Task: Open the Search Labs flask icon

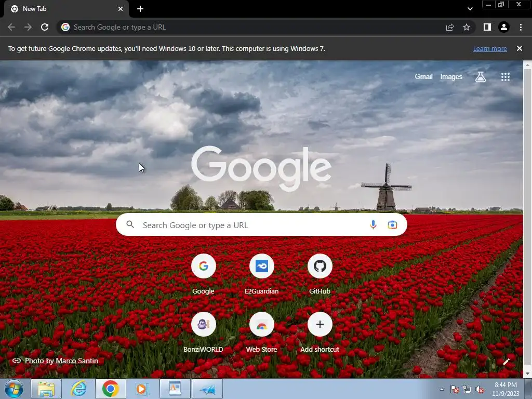Action: point(481,77)
